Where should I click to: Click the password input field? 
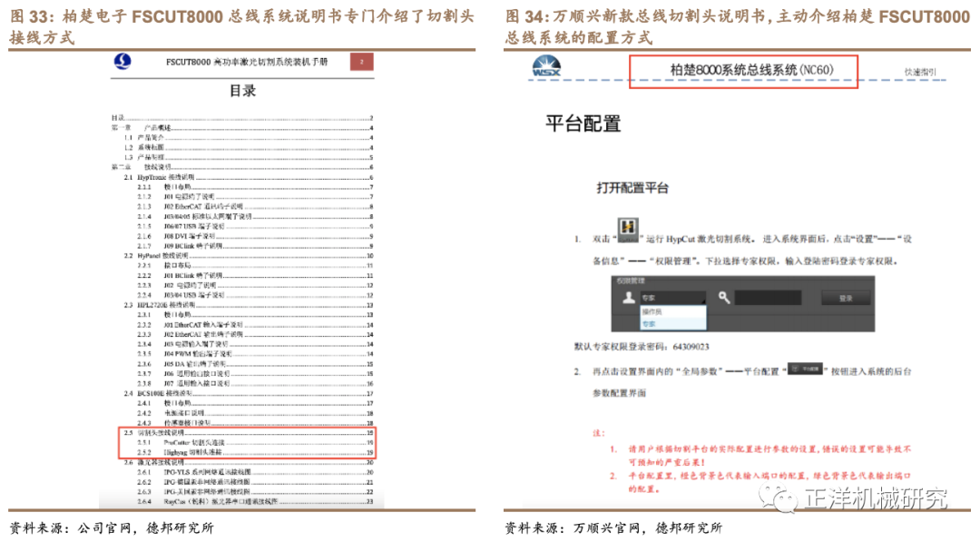coord(768,298)
